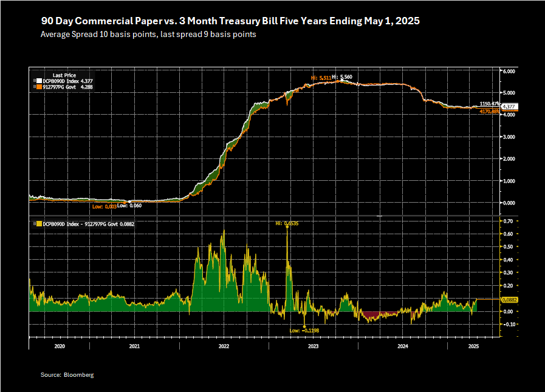Click the panel divider handle between charts
Viewport: 545px width, 392px height.
point(380,215)
